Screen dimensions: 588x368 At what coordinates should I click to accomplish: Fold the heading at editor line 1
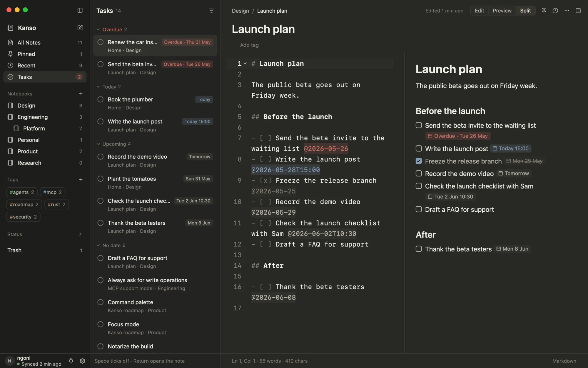tap(245, 64)
